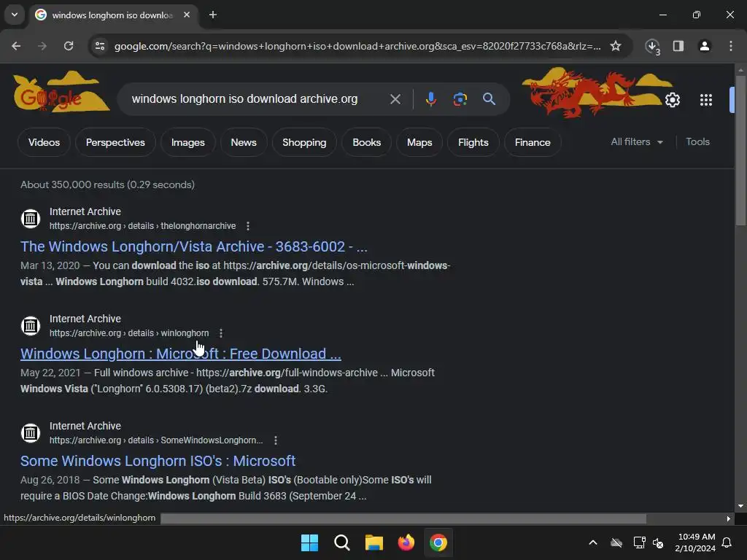Viewport: 747px width, 560px height.
Task: Go back to the previous page
Action: tap(16, 46)
